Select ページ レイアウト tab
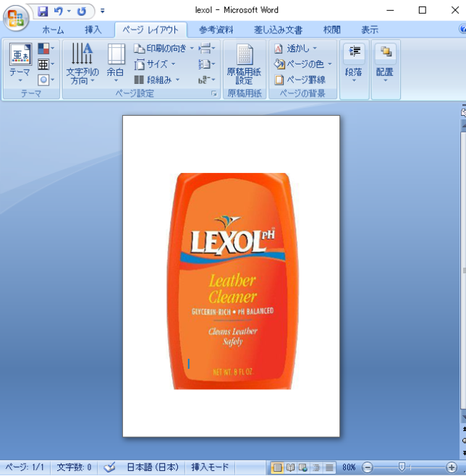The width and height of the screenshot is (466, 476). 151,30
